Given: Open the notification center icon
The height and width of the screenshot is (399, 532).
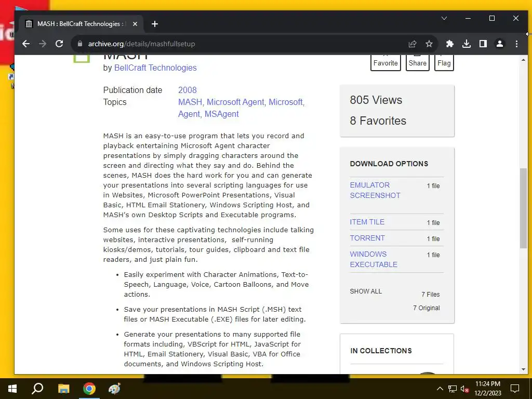Looking at the screenshot, I should coord(515,389).
